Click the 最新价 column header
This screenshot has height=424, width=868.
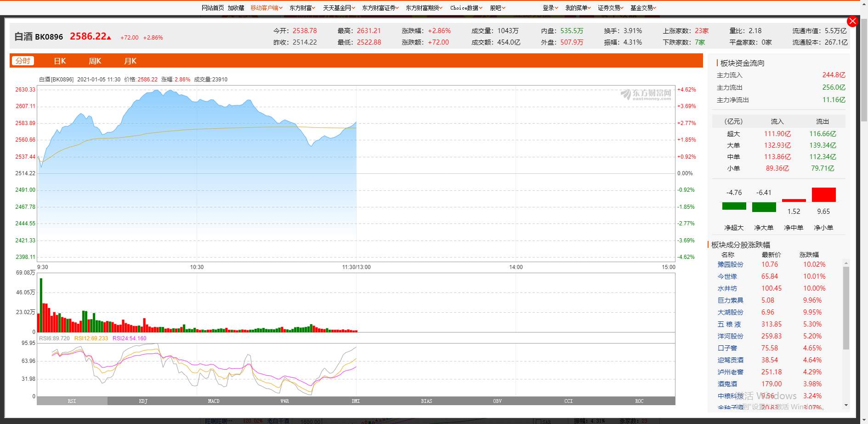771,254
